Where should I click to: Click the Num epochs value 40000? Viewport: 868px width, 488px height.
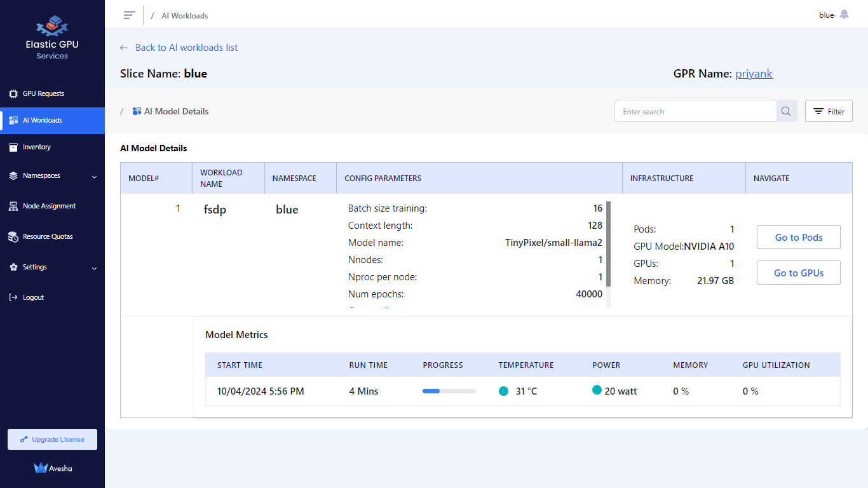pyautogui.click(x=589, y=294)
